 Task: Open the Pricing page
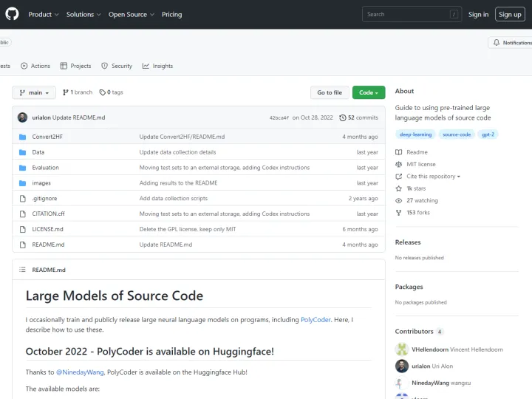pyautogui.click(x=171, y=15)
